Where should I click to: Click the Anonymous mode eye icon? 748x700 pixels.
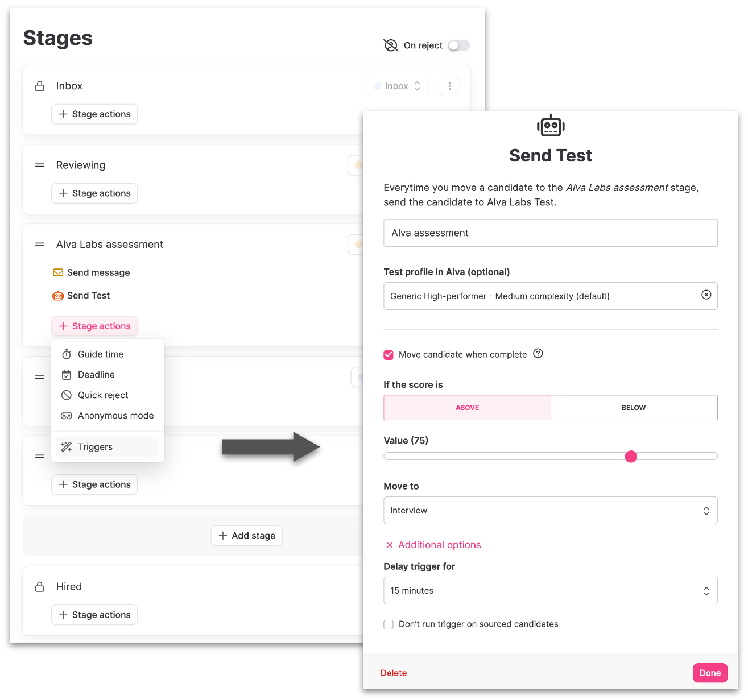(67, 415)
